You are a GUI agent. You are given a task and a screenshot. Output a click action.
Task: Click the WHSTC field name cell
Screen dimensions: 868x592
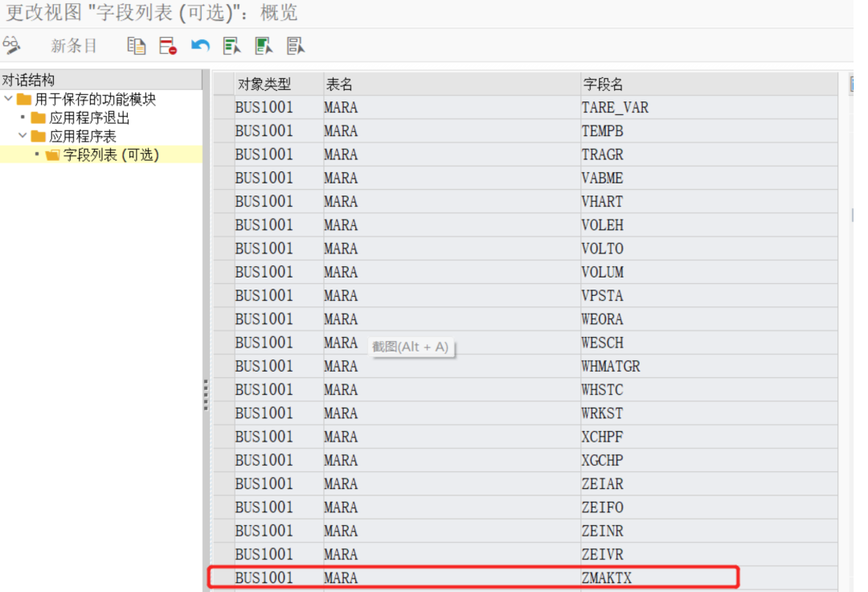[709, 390]
